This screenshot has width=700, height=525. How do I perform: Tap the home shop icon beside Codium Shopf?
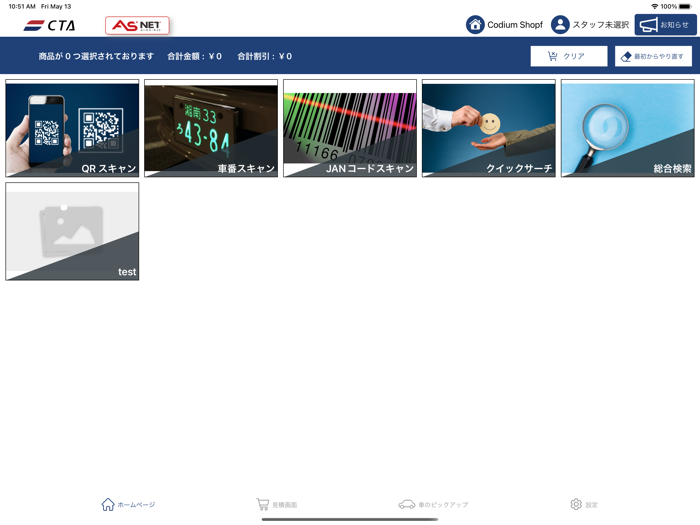click(475, 25)
